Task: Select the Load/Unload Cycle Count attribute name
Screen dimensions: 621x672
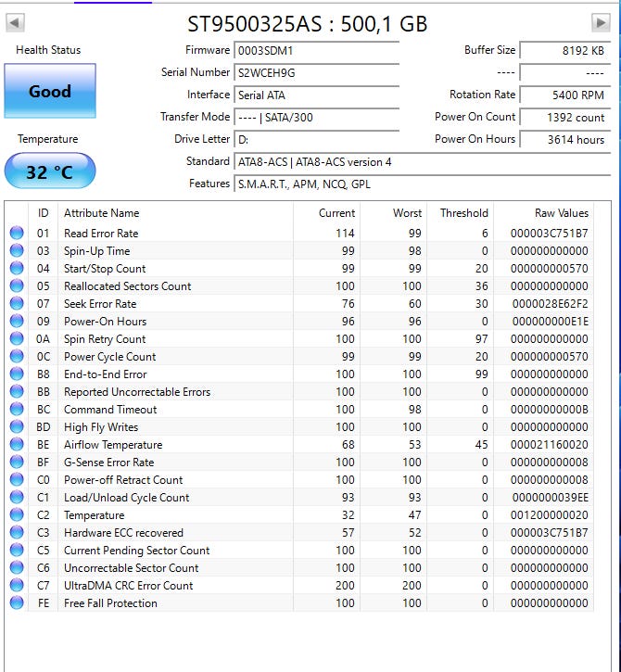Action: pyautogui.click(x=126, y=498)
